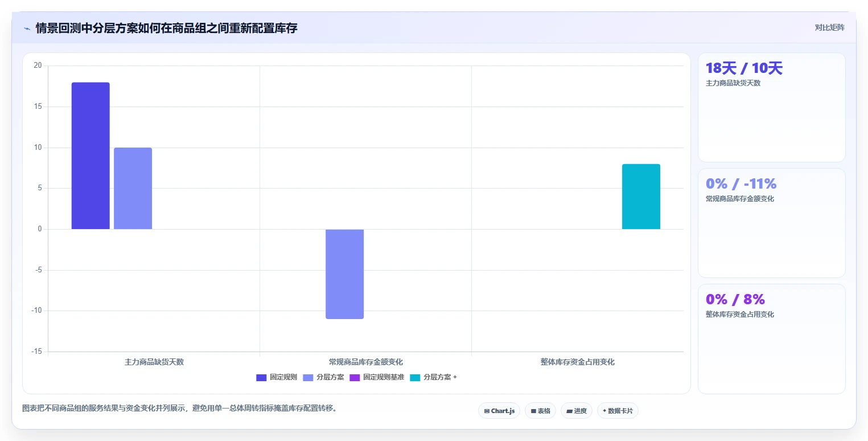Click the 进度 tag chip

[576, 411]
